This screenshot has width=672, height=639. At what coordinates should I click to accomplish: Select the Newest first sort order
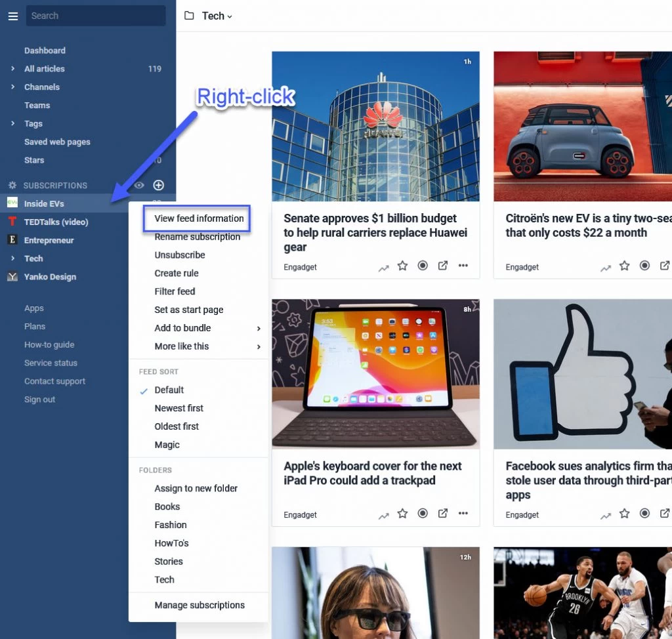click(x=179, y=408)
